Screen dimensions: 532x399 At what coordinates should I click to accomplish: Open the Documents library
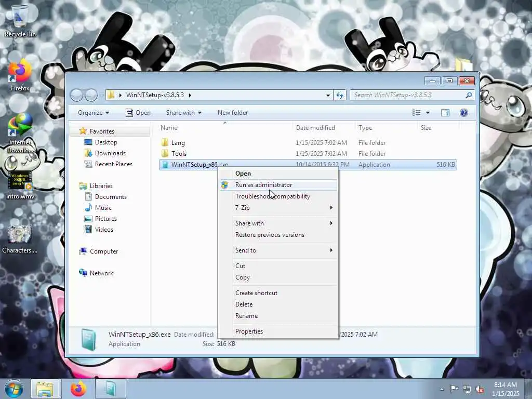pyautogui.click(x=111, y=197)
